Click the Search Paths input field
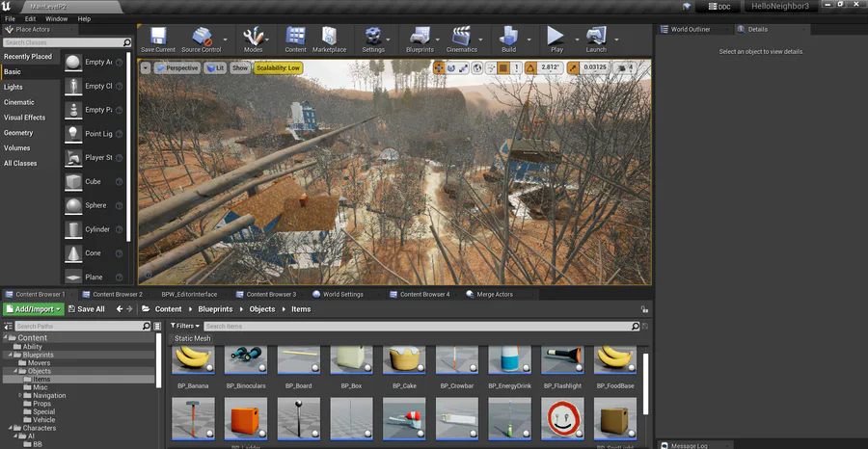 pyautogui.click(x=83, y=327)
